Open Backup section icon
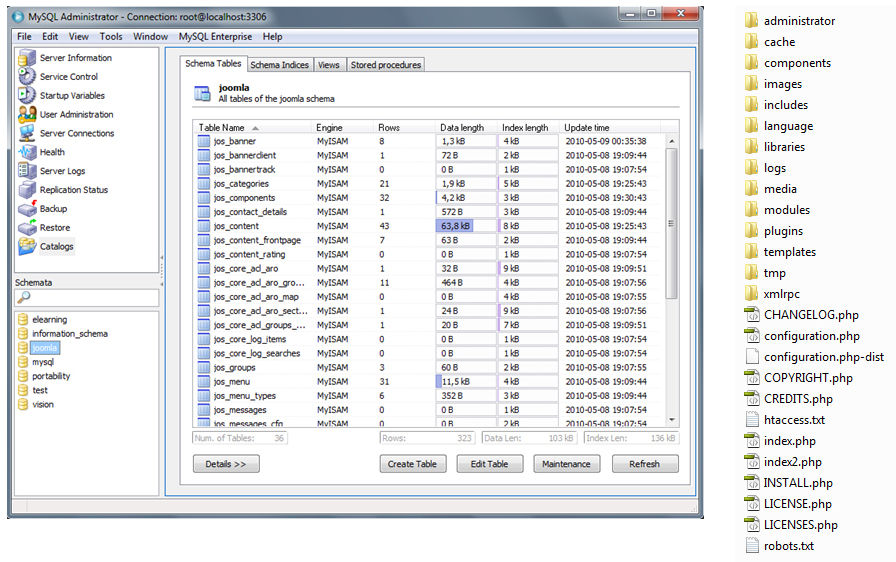Screen dimensions: 896x562 (26, 208)
